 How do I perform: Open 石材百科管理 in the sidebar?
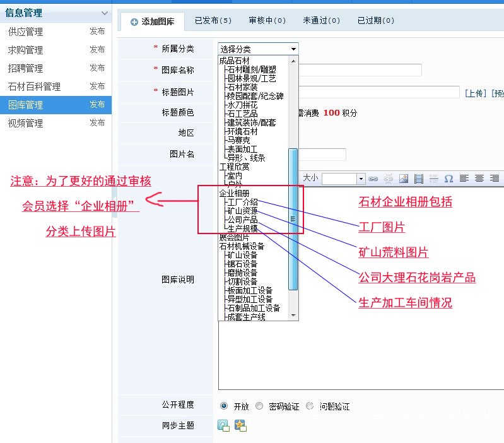(34, 86)
